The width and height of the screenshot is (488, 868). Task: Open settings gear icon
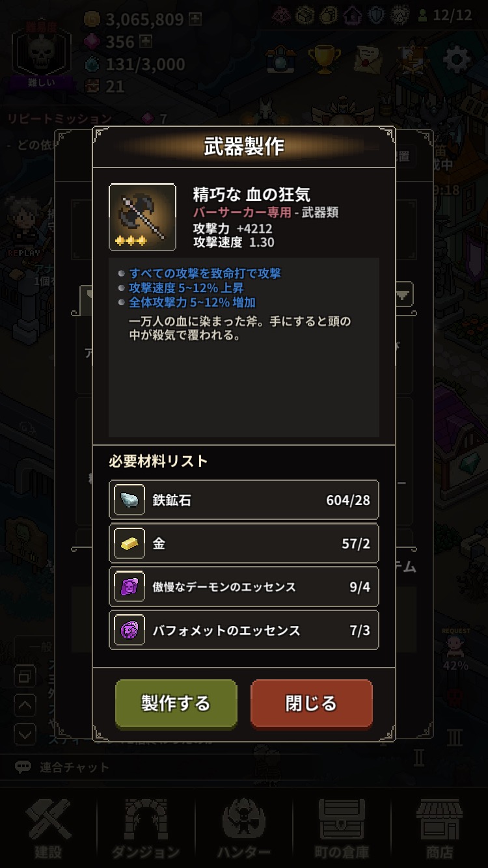[x=457, y=61]
